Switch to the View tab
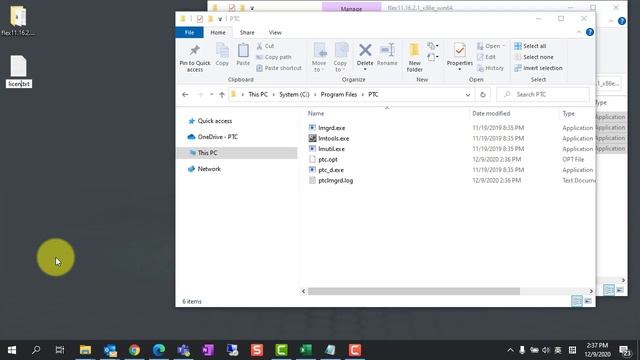This screenshot has width=640, height=360. (275, 32)
